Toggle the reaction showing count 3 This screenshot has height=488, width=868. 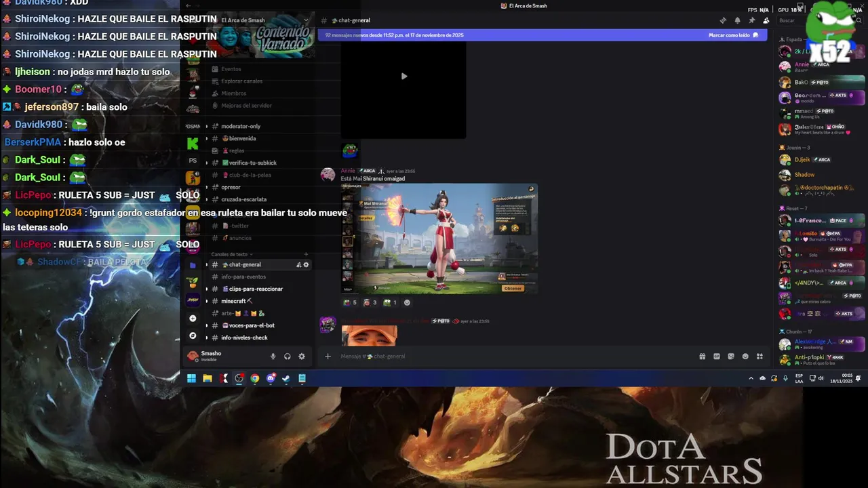tap(370, 302)
